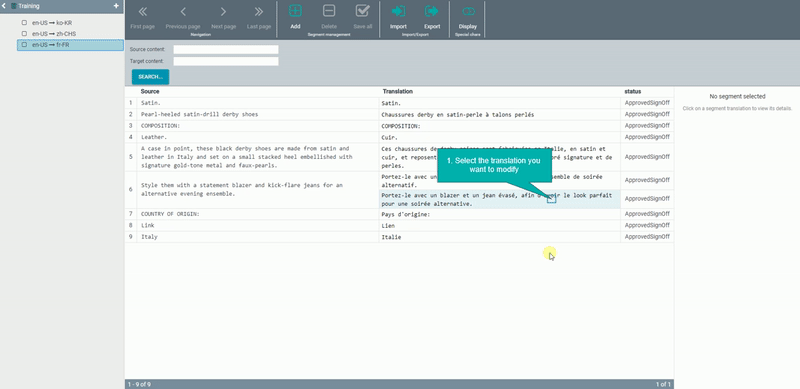The width and height of the screenshot is (800, 389).
Task: Sort by the status column header
Action: click(633, 91)
